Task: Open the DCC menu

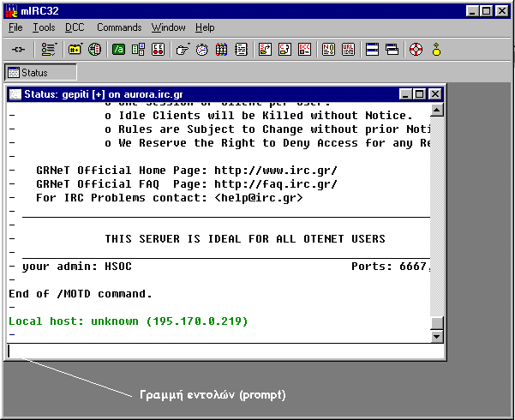Action: coord(75,27)
